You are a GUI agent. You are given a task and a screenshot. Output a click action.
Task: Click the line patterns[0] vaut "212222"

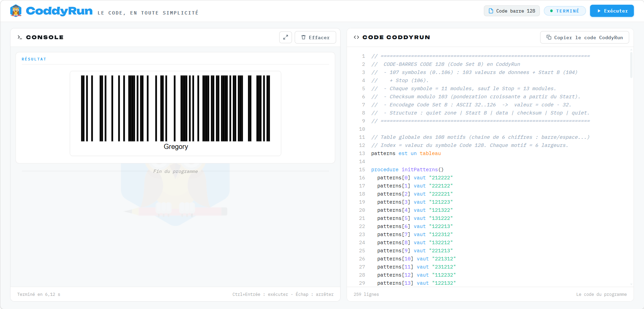(415, 178)
